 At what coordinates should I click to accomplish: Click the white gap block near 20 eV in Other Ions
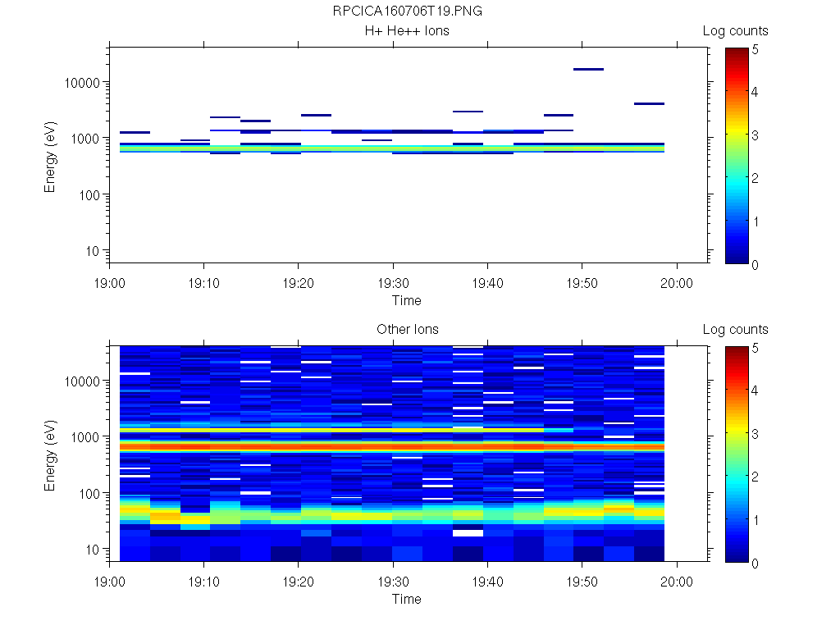[x=468, y=533]
